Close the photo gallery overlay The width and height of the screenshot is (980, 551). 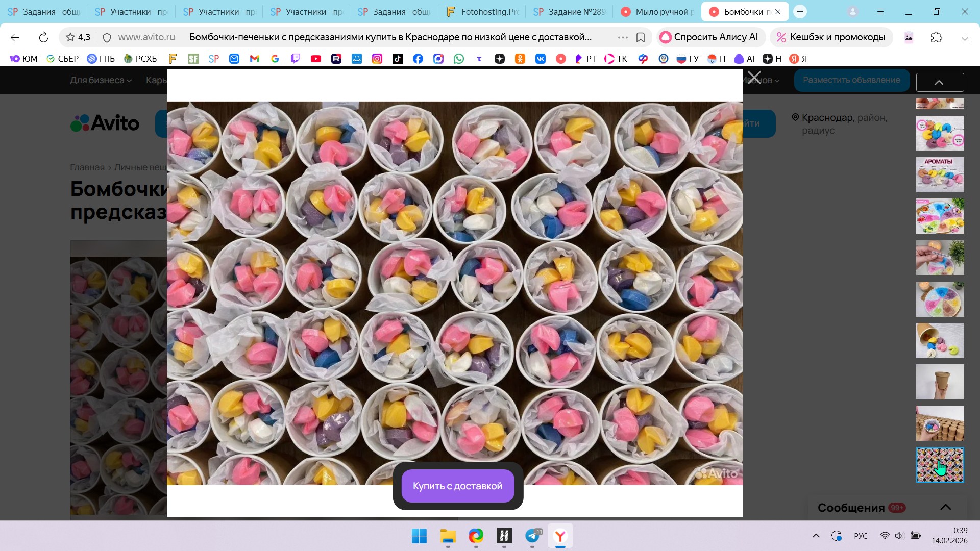click(x=754, y=78)
